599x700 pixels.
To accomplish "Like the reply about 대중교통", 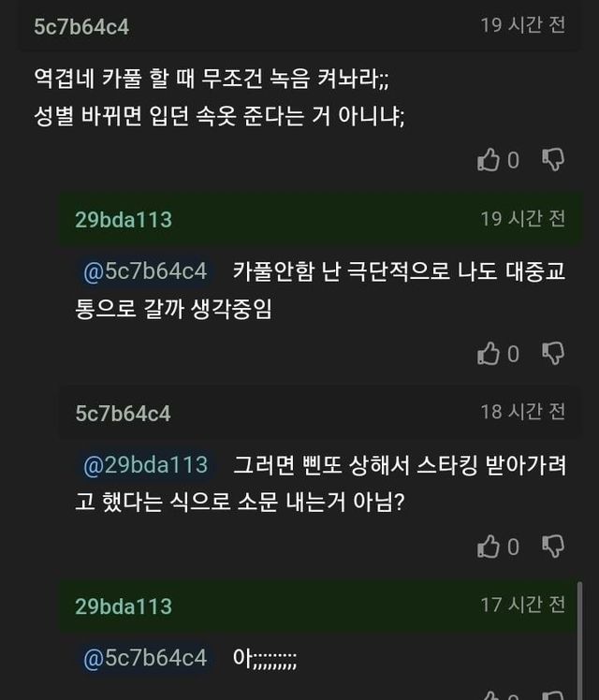I will [489, 353].
